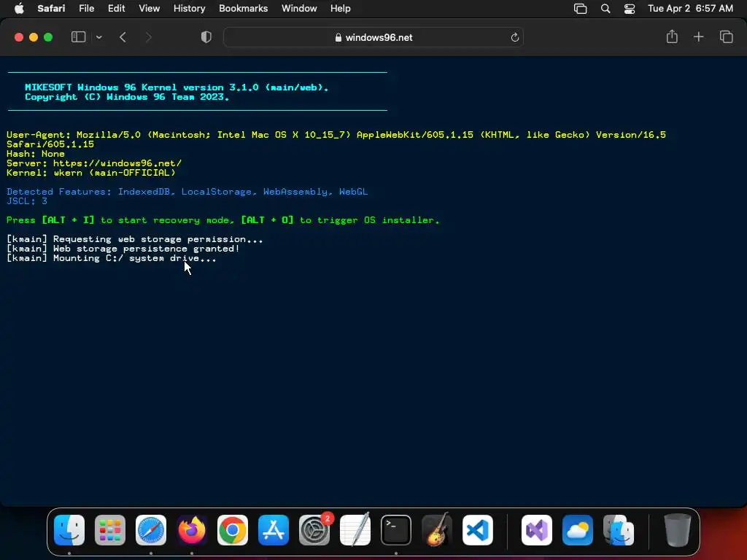Open the Share menu
This screenshot has width=747, height=560.
point(672,36)
